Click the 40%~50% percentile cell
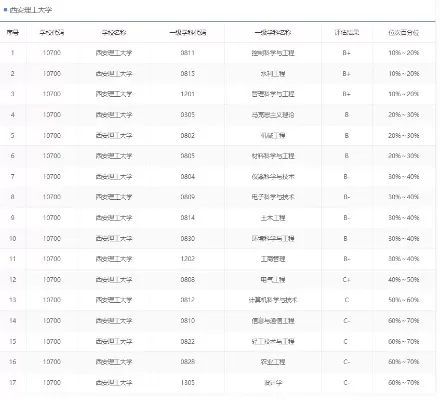 pyautogui.click(x=404, y=279)
